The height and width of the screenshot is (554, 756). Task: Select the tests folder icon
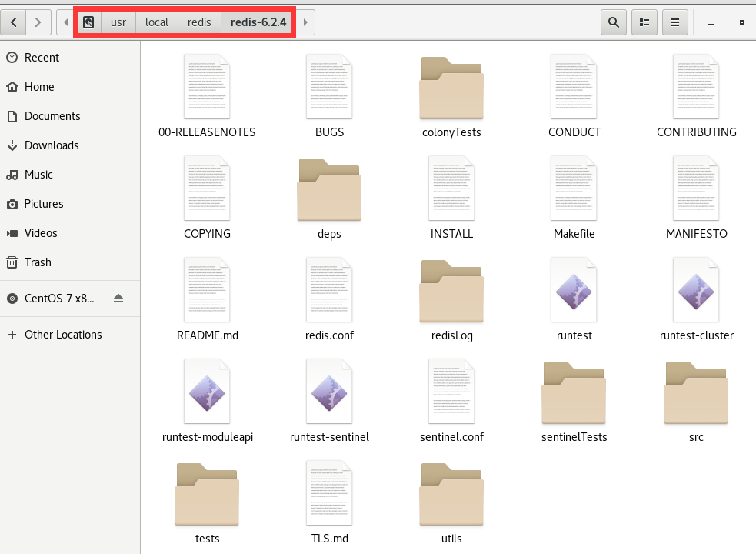point(207,495)
